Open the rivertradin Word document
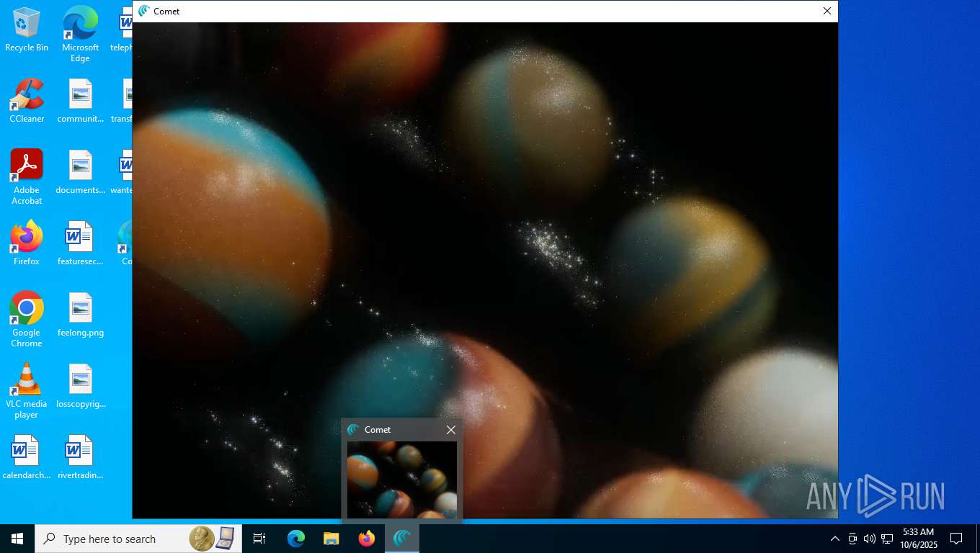This screenshot has height=553, width=980. (81, 457)
